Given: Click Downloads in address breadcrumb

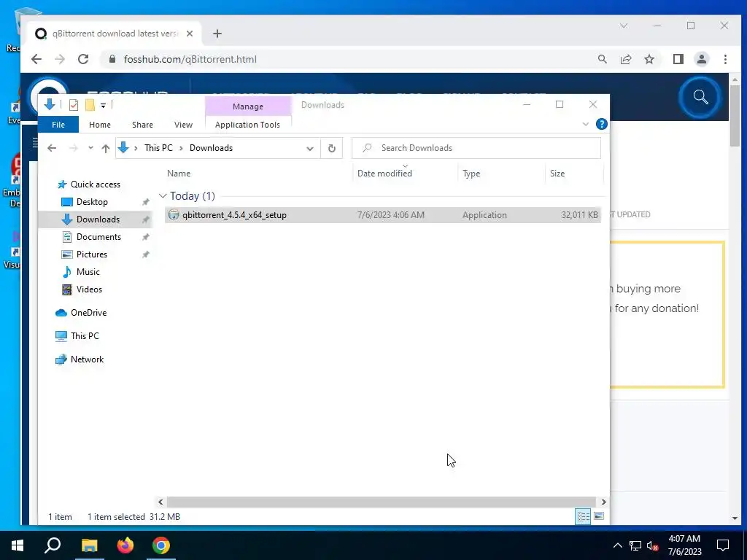Looking at the screenshot, I should [211, 148].
